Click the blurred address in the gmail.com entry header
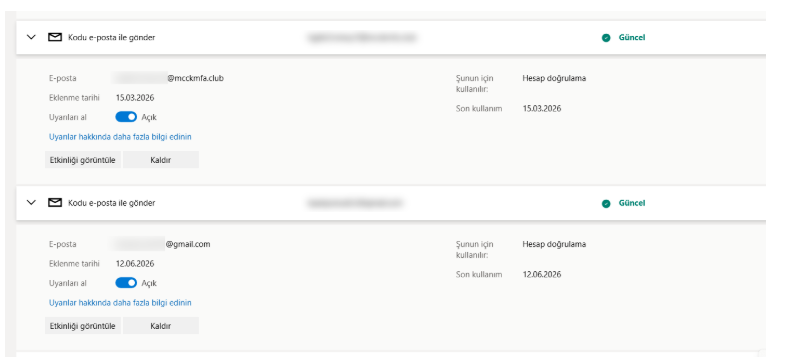The width and height of the screenshot is (792, 360). [x=354, y=203]
